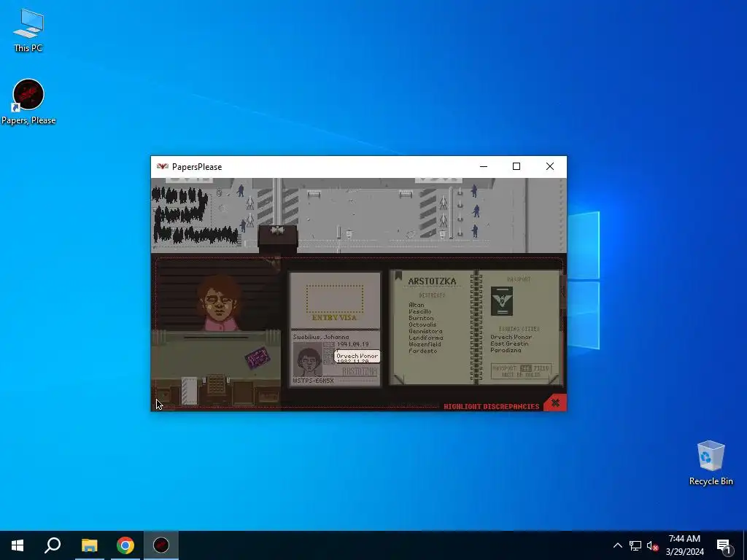
Task: Cancel inspection mode with red X button
Action: coord(555,402)
